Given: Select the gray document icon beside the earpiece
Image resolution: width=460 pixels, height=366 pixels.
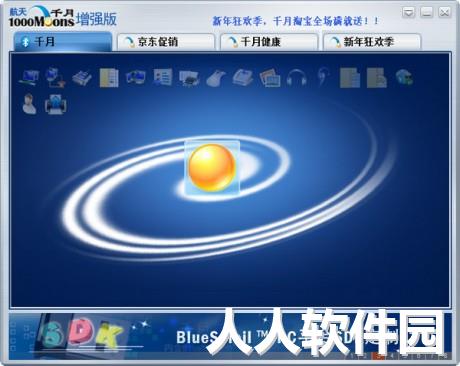Looking at the screenshot, I should click(x=350, y=78).
